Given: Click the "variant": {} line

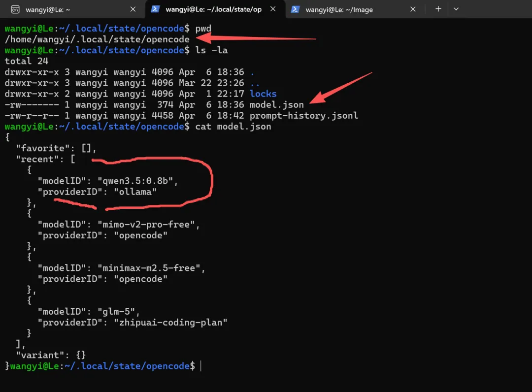Looking at the screenshot, I should click(51, 355).
